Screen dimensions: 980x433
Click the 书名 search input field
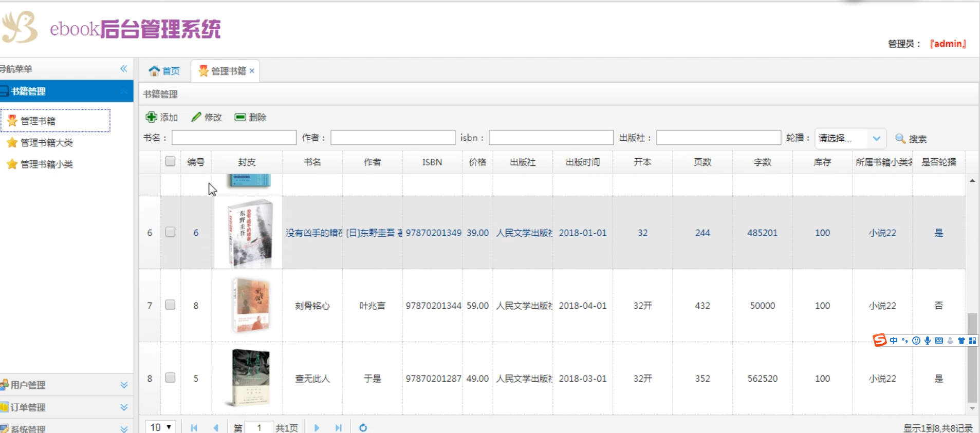coord(234,138)
